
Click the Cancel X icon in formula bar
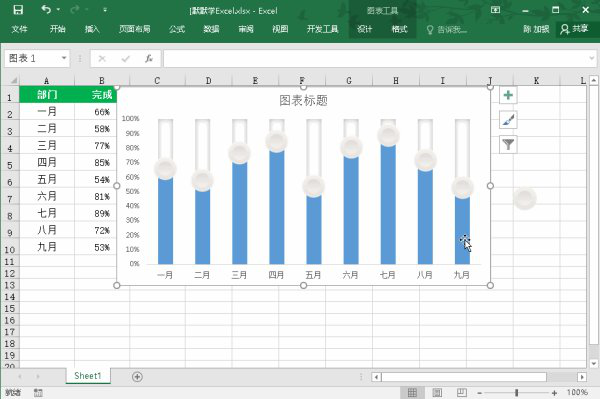tap(102, 59)
